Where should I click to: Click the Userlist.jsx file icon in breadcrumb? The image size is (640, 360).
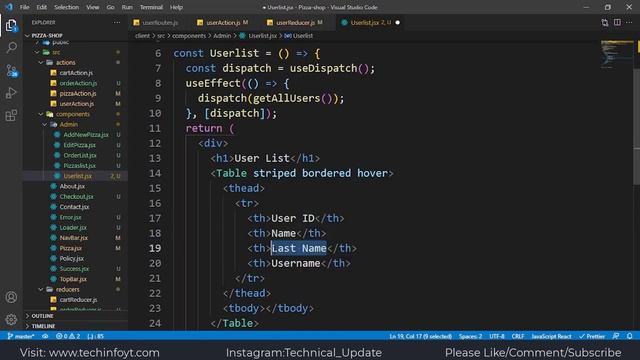[x=242, y=36]
